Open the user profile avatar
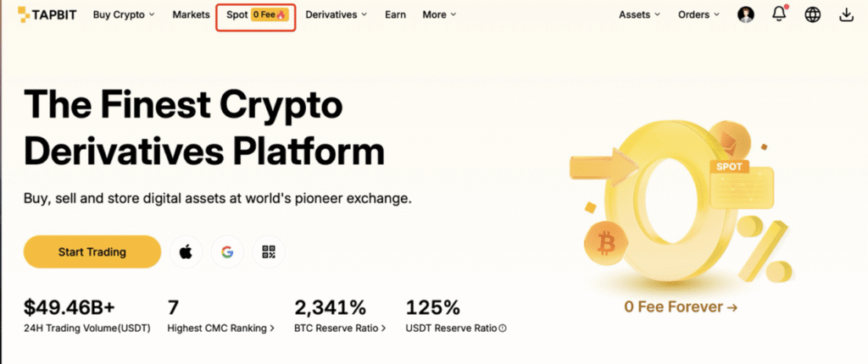868x364 pixels. click(746, 14)
